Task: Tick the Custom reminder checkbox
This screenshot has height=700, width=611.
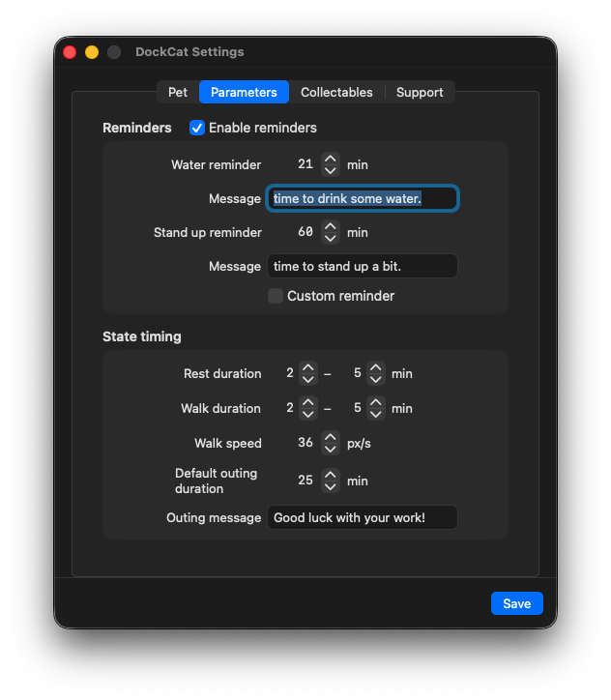Action: pos(276,296)
